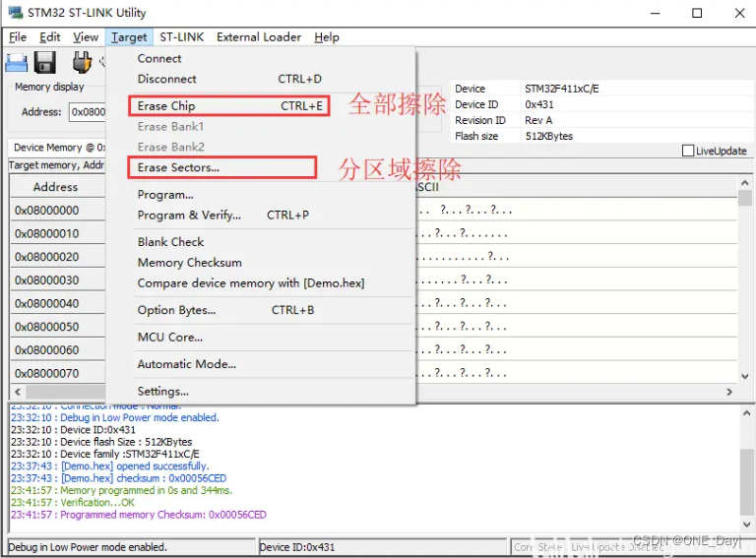Click memory table scroll right arrow
756x558 pixels.
coord(729,392)
